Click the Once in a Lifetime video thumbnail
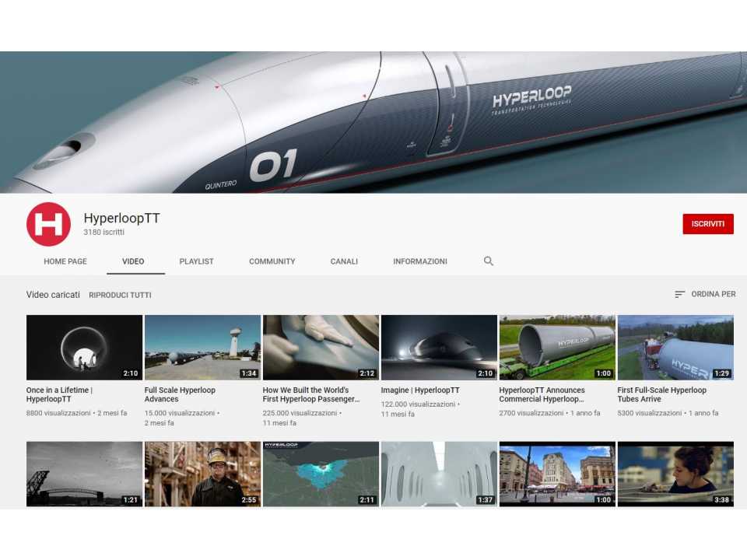 tap(83, 347)
